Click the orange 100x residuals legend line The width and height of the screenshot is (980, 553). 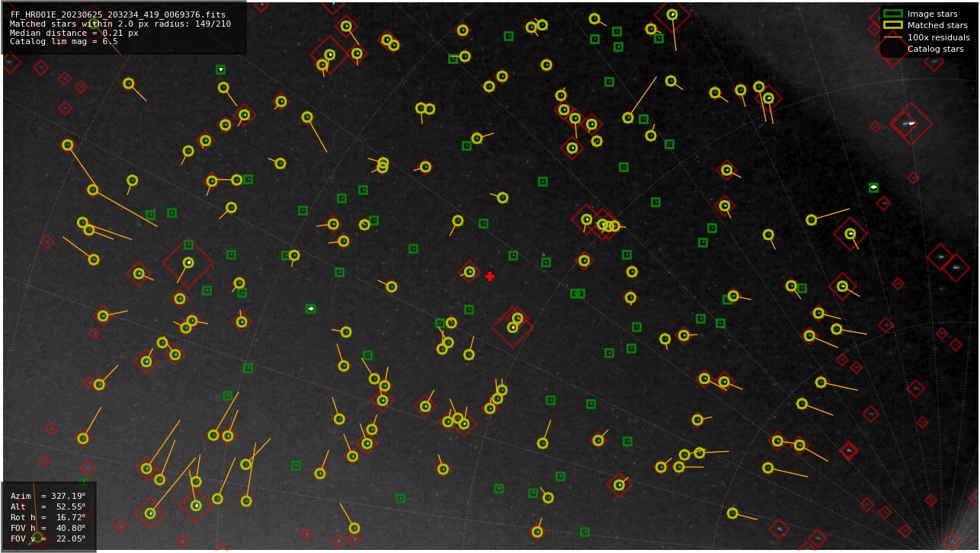(x=892, y=37)
